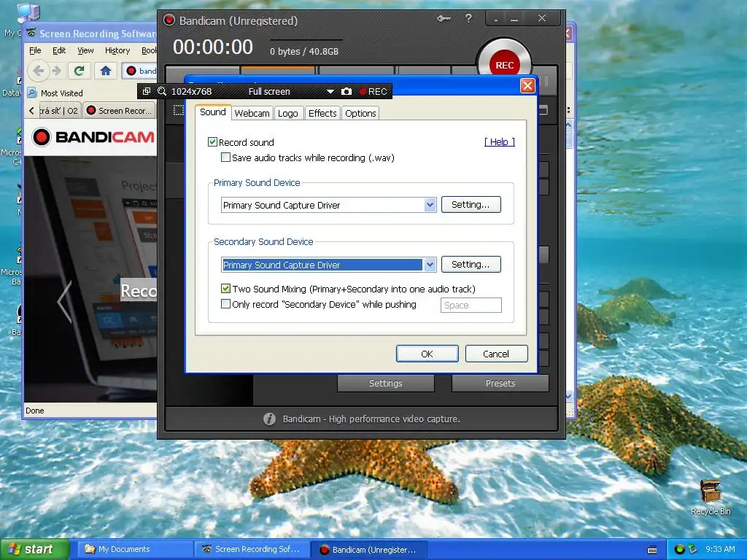Click the Firefox back arrow button
Viewport: 747px width, 560px height.
(x=39, y=71)
